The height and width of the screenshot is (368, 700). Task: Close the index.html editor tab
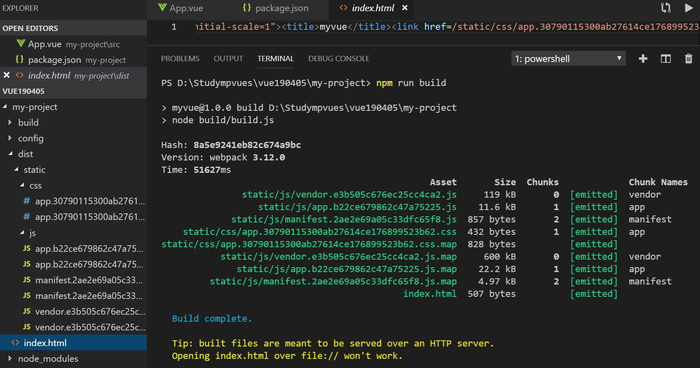point(404,8)
